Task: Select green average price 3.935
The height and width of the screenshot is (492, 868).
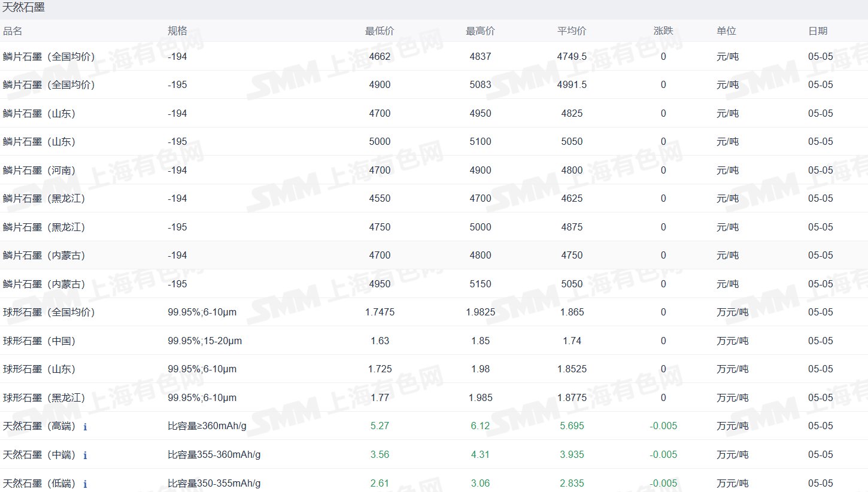Action: click(572, 454)
